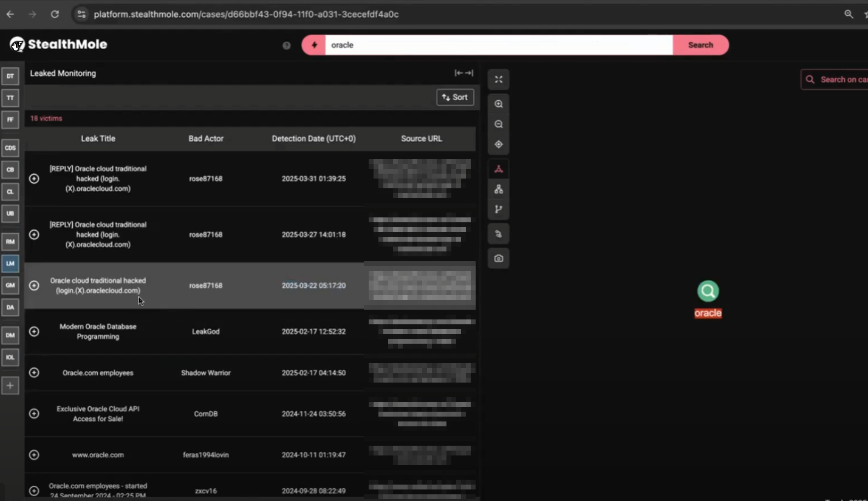The height and width of the screenshot is (501, 868).
Task: Select the radial graph layout icon
Action: (499, 169)
